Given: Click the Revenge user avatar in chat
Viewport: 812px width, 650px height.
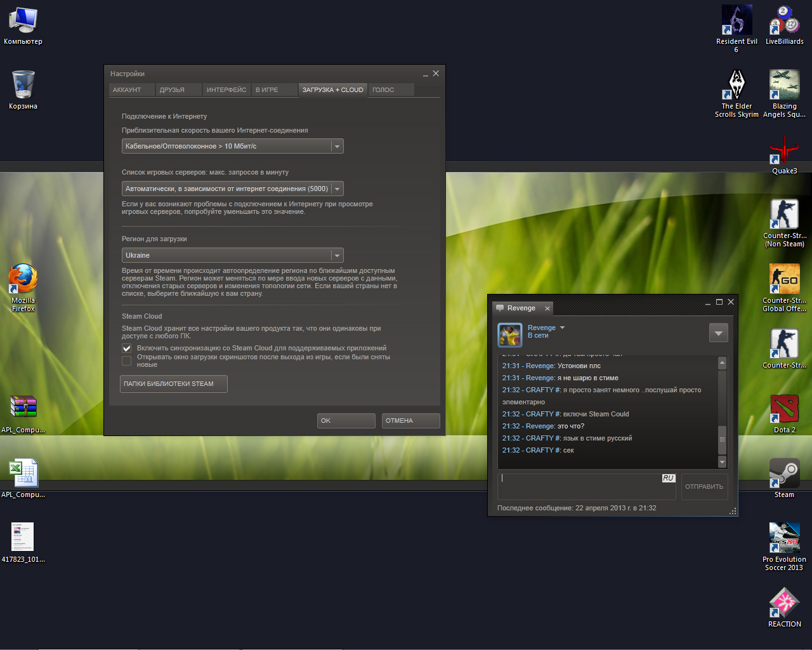Looking at the screenshot, I should (509, 335).
